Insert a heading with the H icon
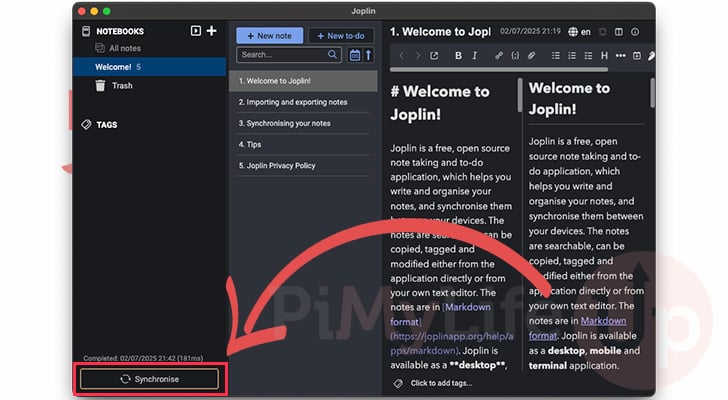 (x=604, y=56)
